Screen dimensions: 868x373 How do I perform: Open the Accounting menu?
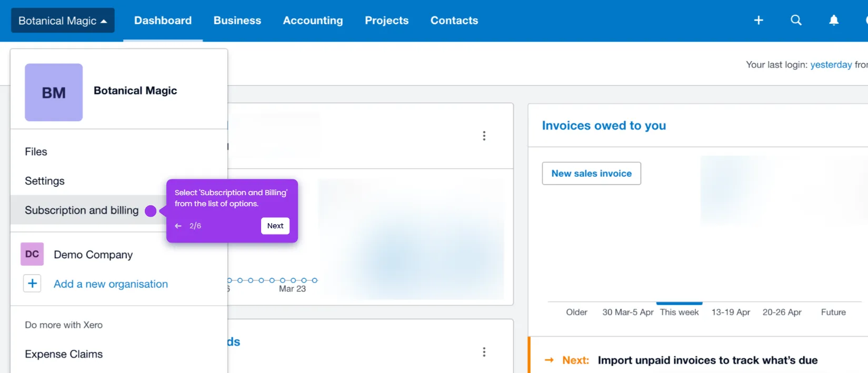point(313,21)
